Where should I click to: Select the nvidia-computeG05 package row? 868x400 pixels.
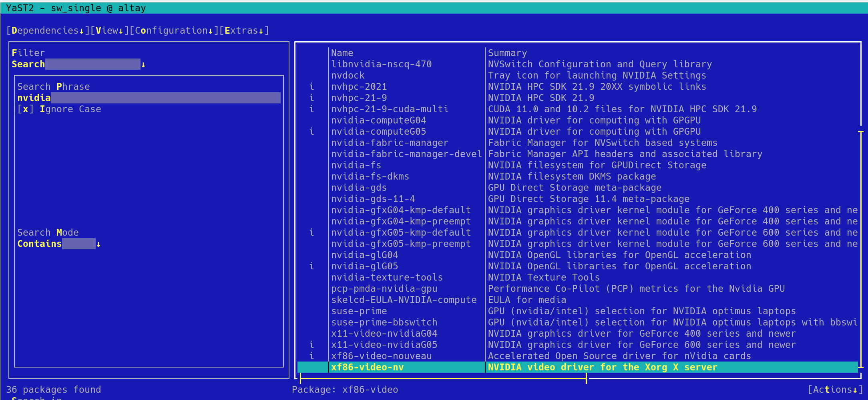(577, 131)
